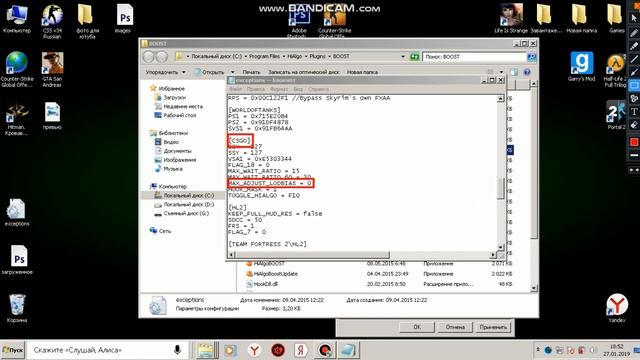Viewport: 640px width, 360px height.
Task: Select the превью desktop file
Action: click(52, 116)
